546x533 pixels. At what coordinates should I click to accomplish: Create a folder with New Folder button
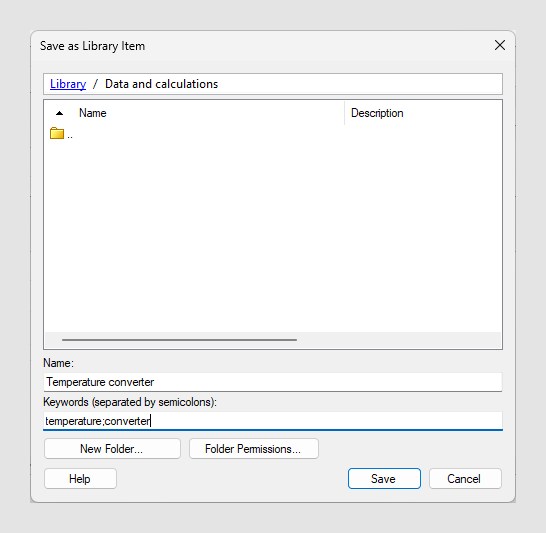click(112, 448)
